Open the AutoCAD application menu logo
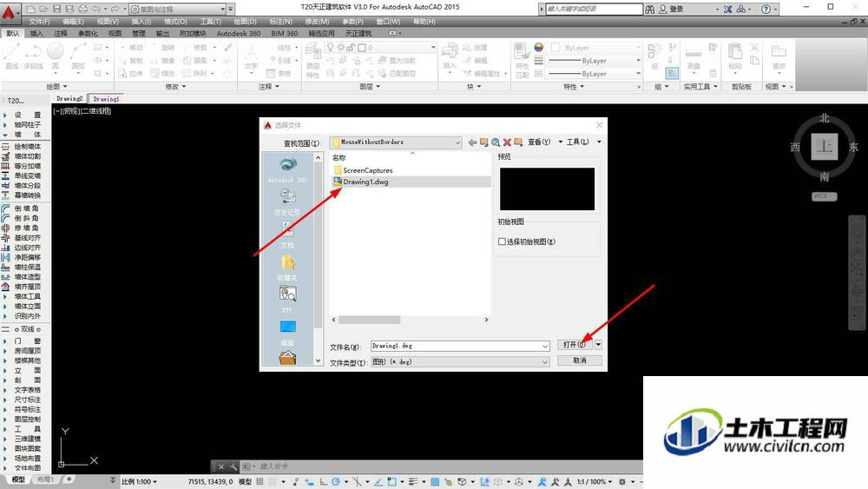The width and height of the screenshot is (868, 489). tap(9, 11)
